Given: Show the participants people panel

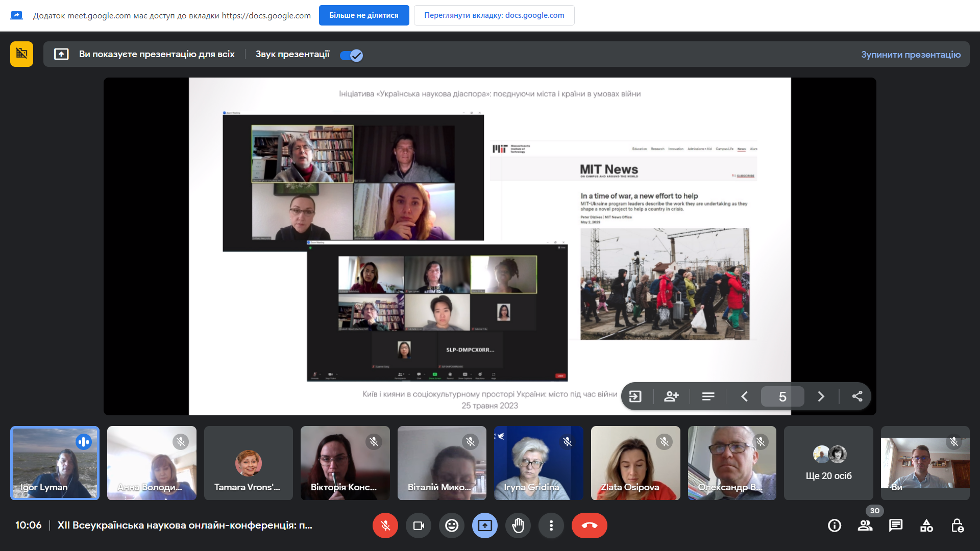Looking at the screenshot, I should 865,525.
